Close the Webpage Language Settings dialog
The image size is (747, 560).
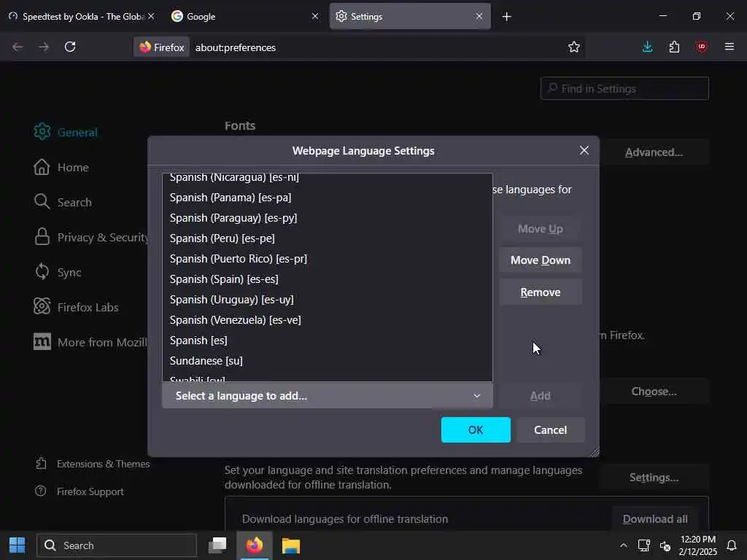coord(584,150)
